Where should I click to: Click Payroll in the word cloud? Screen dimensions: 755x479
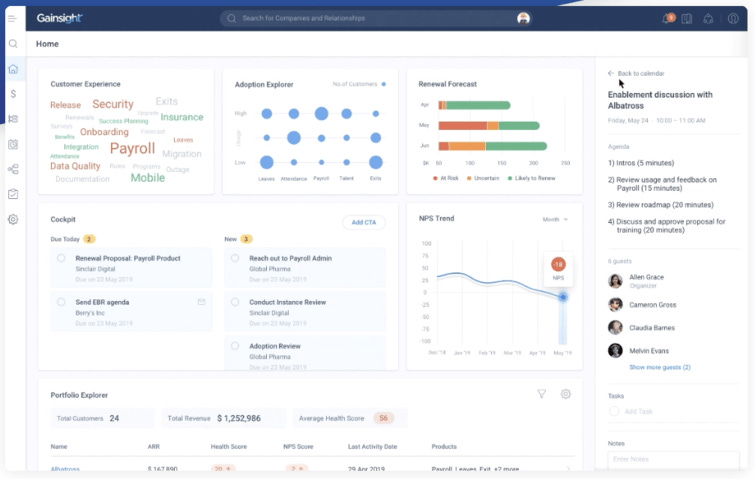(132, 149)
